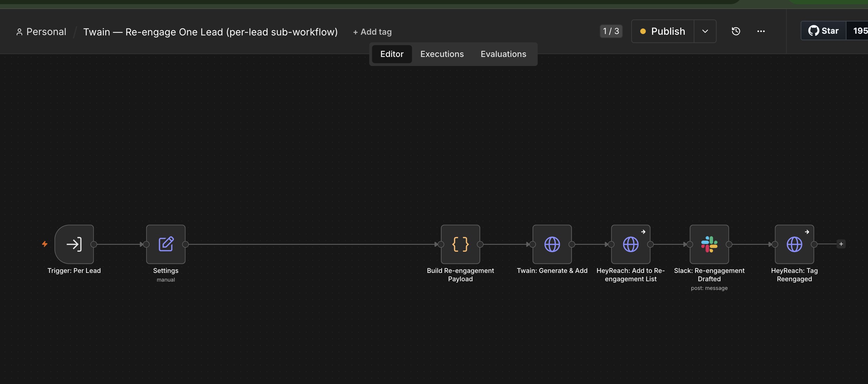Click the Twain: Generate & Add output connector
This screenshot has height=384, width=868.
(572, 244)
